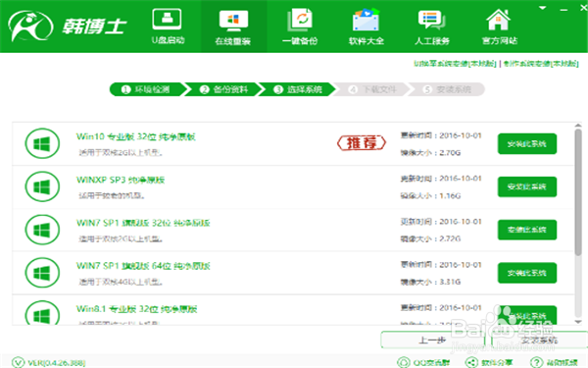The image size is (588, 368).
Task: Click size 2.72G of WIN7 32位 row
Action: tap(450, 238)
